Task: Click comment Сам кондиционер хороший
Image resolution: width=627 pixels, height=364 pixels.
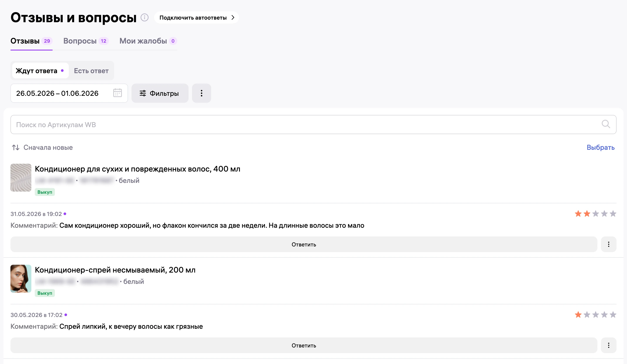Action: pos(212,225)
